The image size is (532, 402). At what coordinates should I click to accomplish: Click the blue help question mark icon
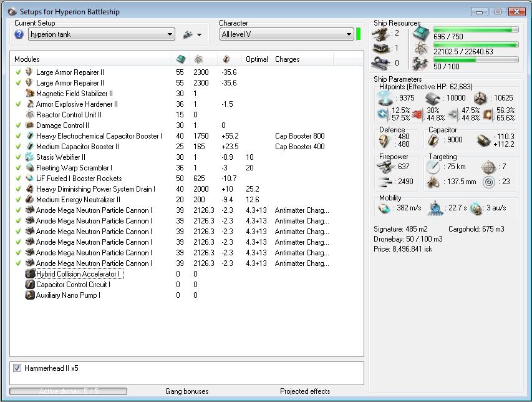pos(19,34)
